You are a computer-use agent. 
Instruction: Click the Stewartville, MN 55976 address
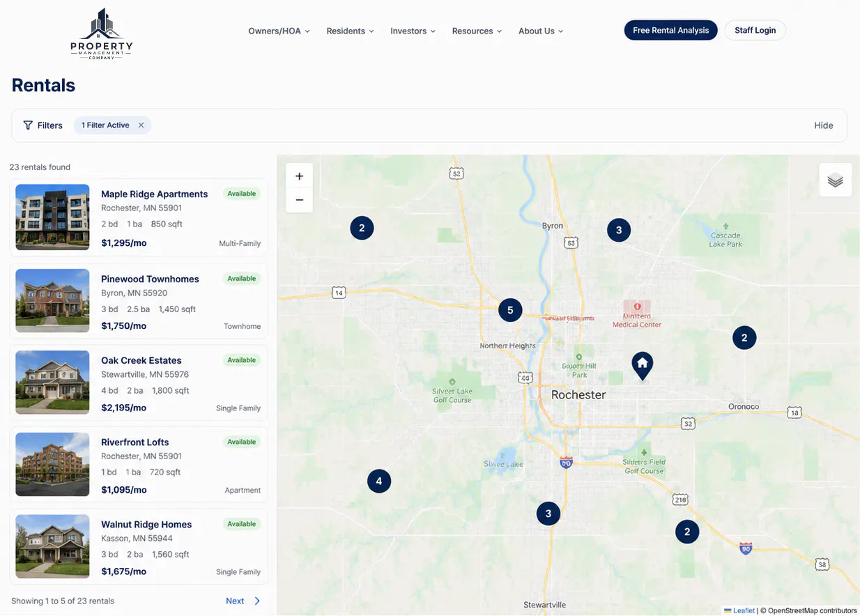[145, 375]
